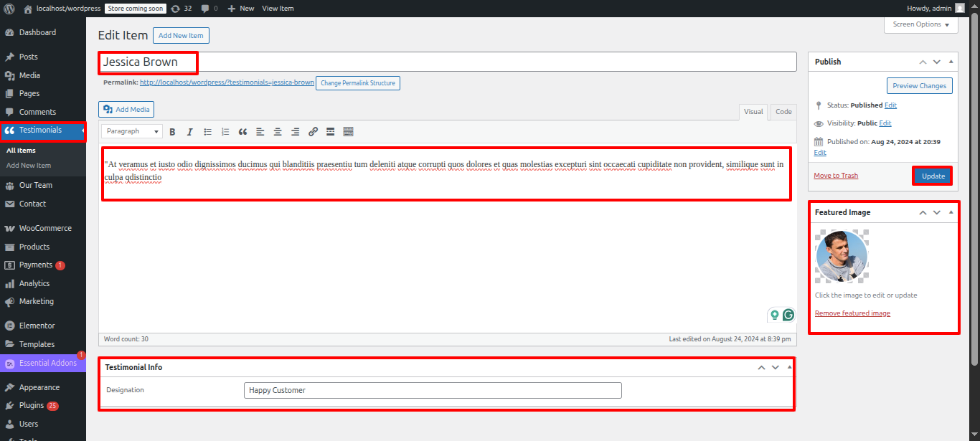Open WooCommerce in the sidebar menu

coord(44,228)
